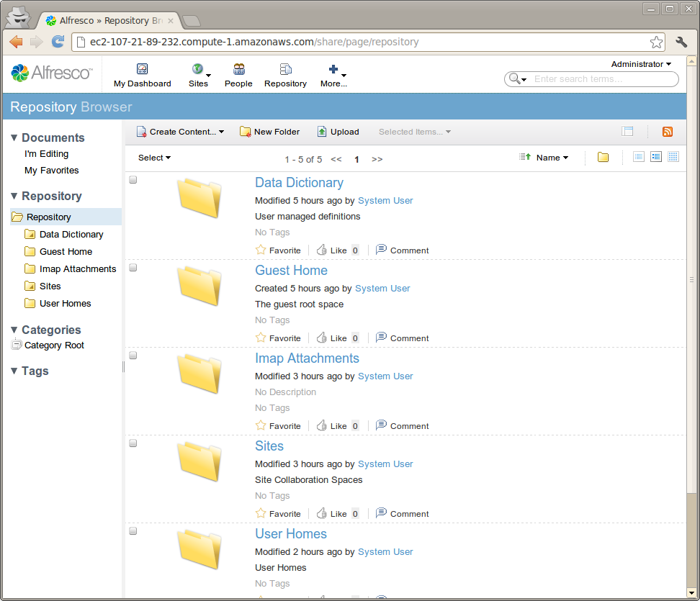Favorite the Data Dictionary folder
Viewport: 700px width, 601px height.
278,250
